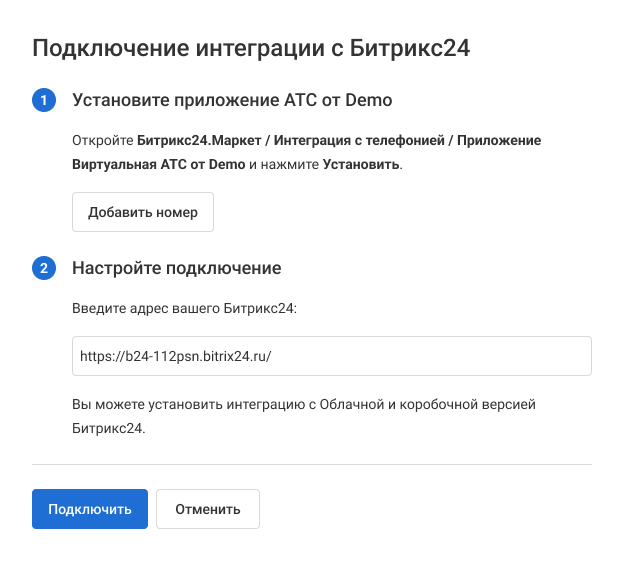Screen dimensions: 624x561
Task: Click the last helper line reading Битрикс24.
Action: (108, 428)
